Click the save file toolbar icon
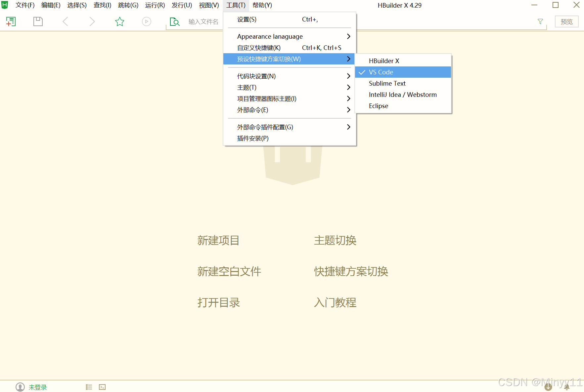Viewport: 584px width, 392px height. (x=38, y=21)
